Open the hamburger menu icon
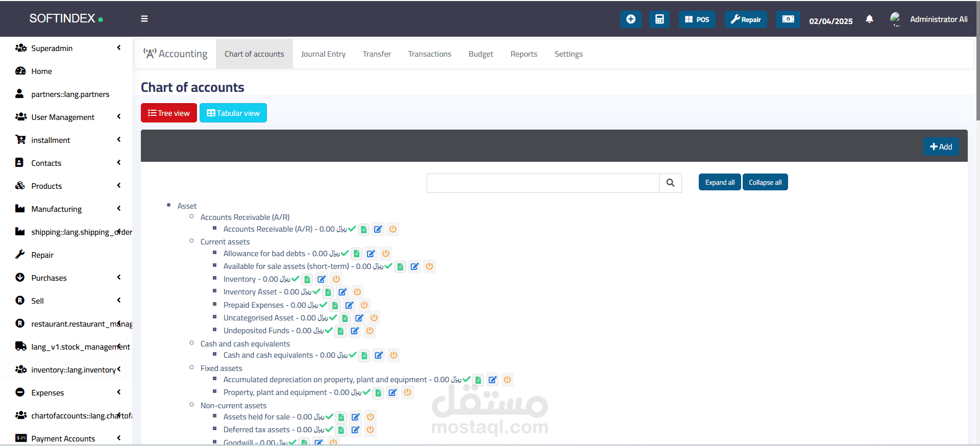The image size is (980, 446). [144, 19]
